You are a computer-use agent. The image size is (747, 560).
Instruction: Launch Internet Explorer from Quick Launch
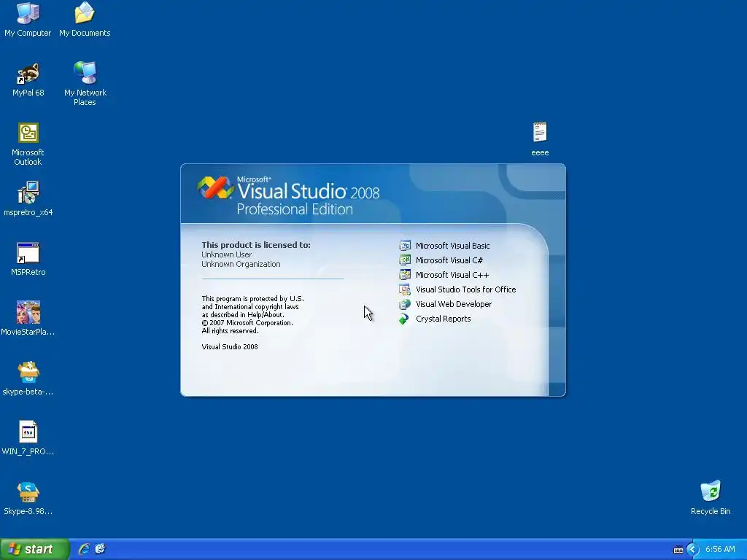[x=84, y=549]
